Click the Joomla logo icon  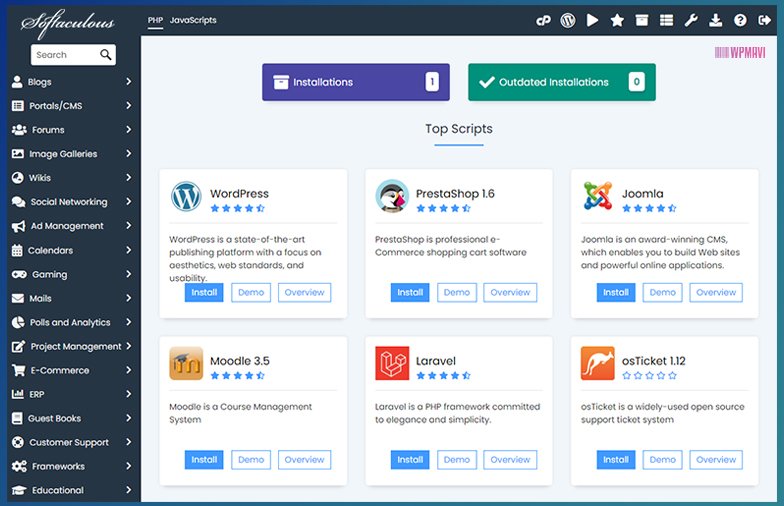tap(598, 196)
